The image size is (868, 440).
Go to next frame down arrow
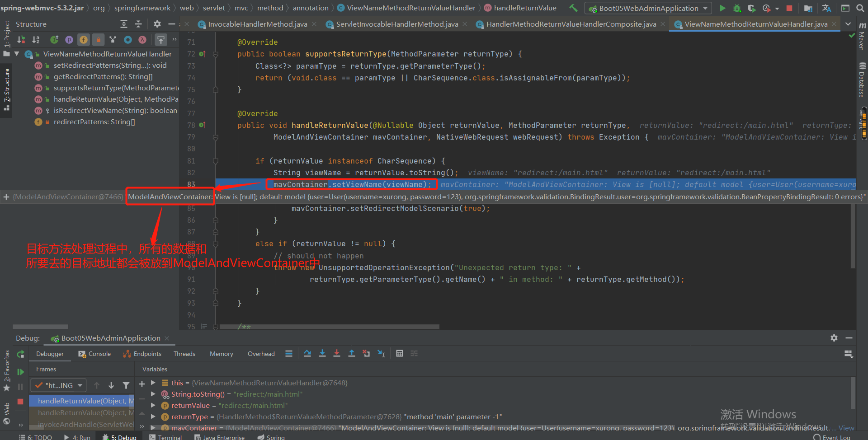111,385
